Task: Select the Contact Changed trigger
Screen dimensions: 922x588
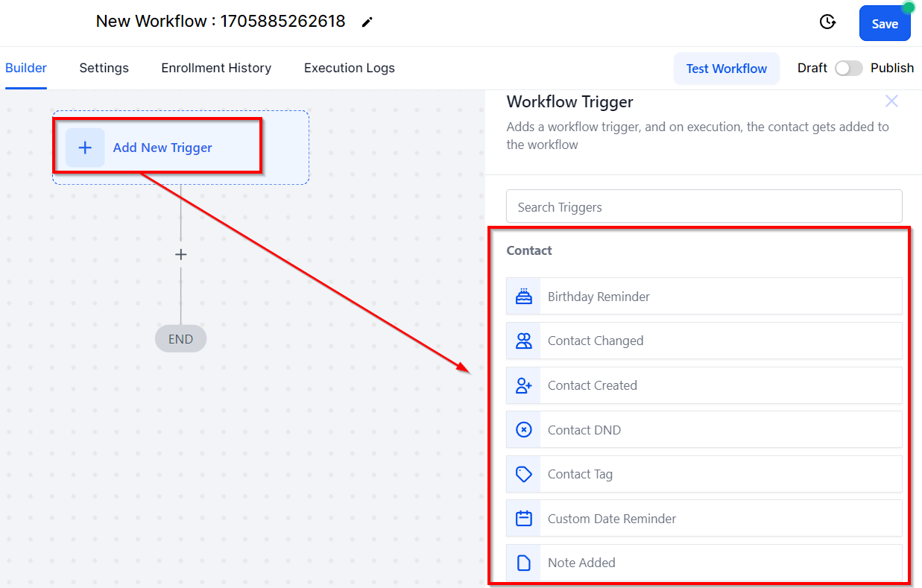Action: (x=704, y=341)
